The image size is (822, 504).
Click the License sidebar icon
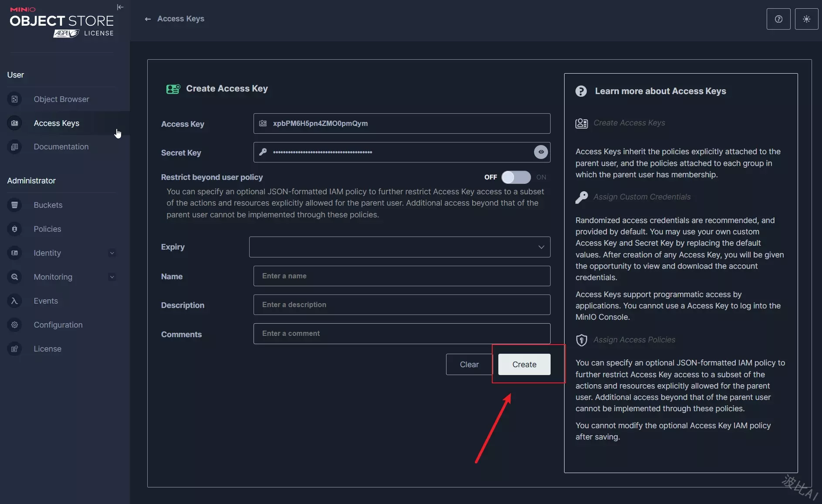[x=15, y=349]
